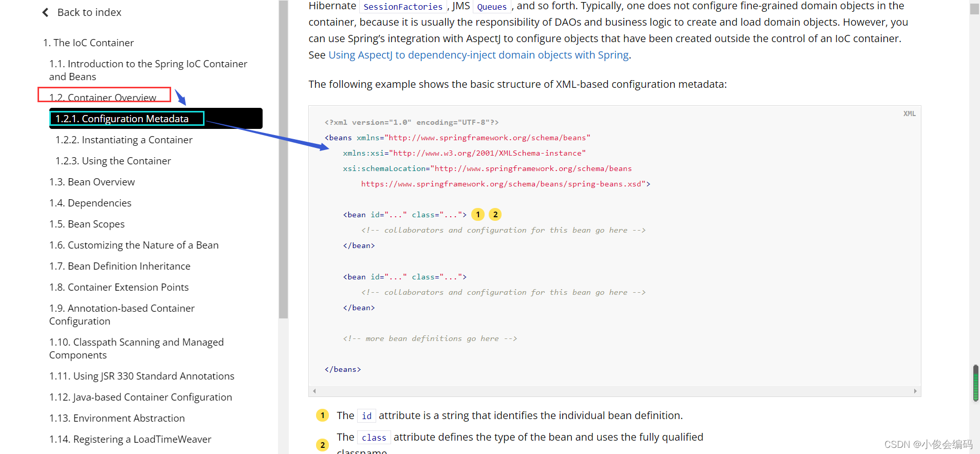The image size is (980, 454).
Task: Go to 1.8. Container Extension Points
Action: (119, 287)
